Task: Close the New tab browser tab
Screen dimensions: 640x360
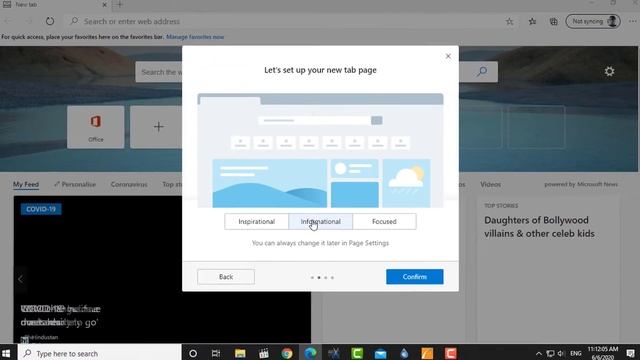Action: click(104, 5)
